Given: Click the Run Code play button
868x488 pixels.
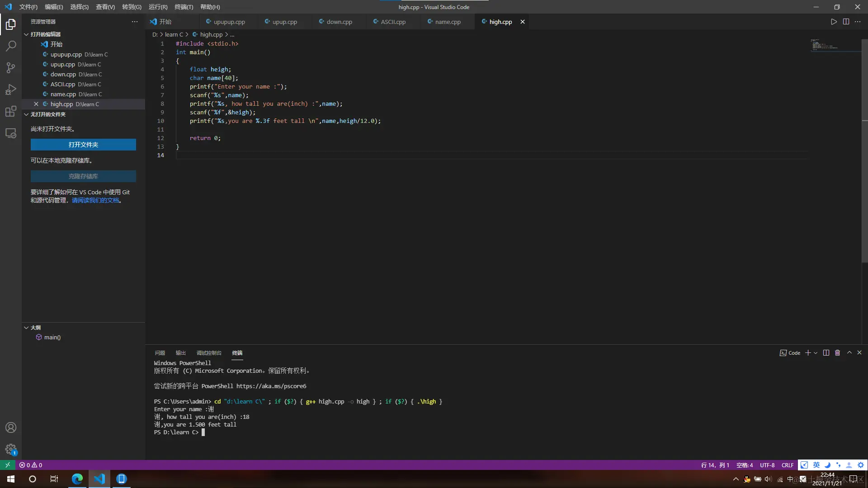Looking at the screenshot, I should [x=834, y=22].
